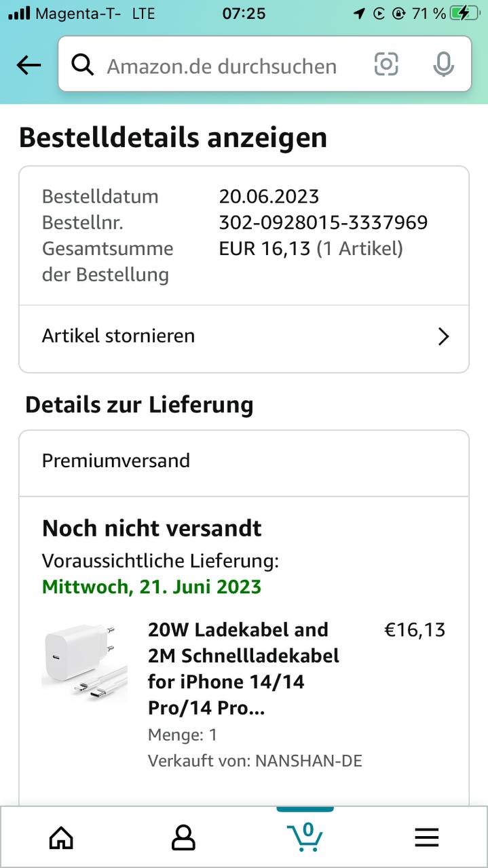This screenshot has height=868, width=488.
Task: Open the hamburger menu icon
Action: point(427,838)
